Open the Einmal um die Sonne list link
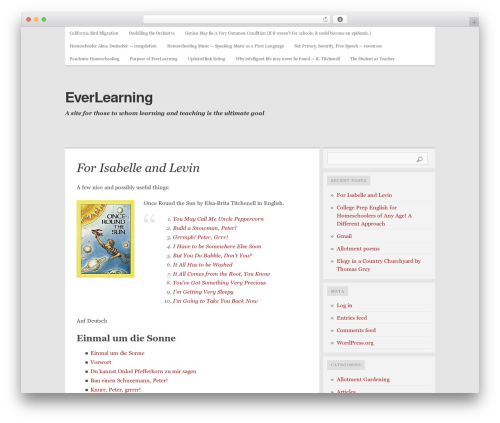 117,353
